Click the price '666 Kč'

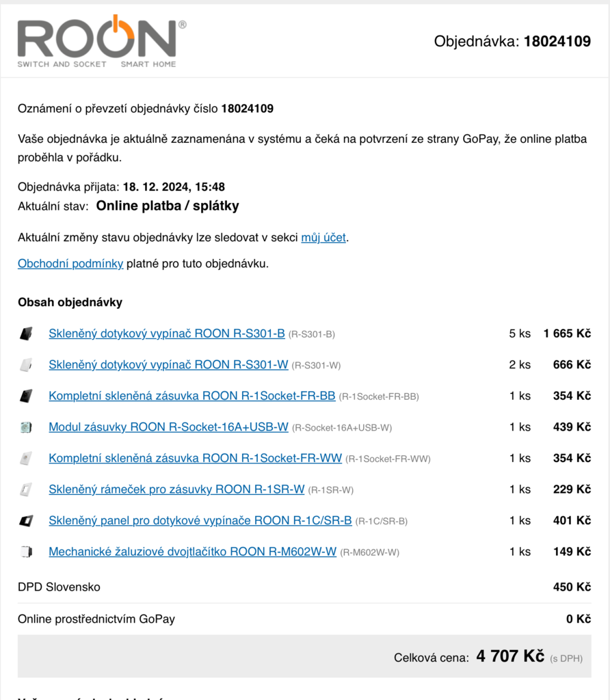(572, 365)
